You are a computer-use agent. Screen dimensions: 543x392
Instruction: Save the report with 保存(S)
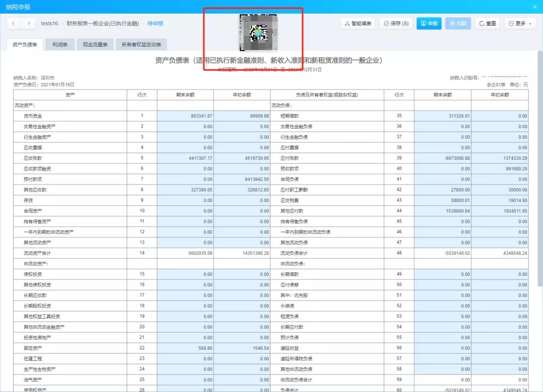click(x=396, y=24)
